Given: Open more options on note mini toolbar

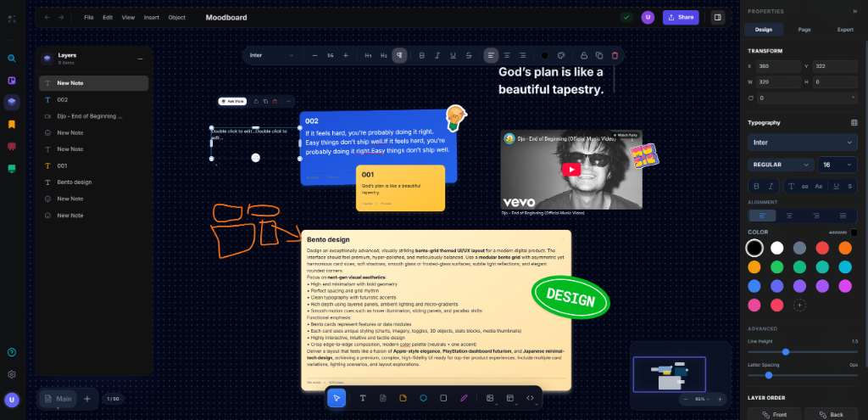Looking at the screenshot, I should [288, 102].
